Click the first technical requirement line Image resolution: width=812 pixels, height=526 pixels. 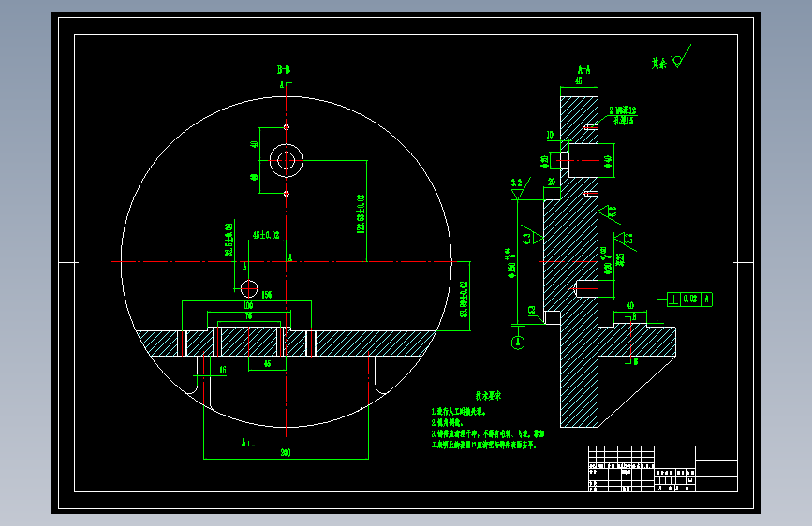tap(459, 412)
